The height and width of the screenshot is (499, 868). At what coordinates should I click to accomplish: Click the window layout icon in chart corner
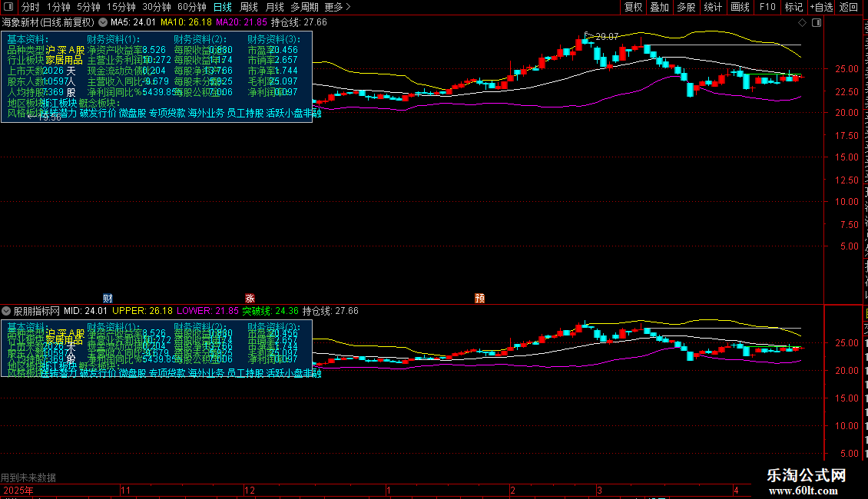(x=817, y=23)
